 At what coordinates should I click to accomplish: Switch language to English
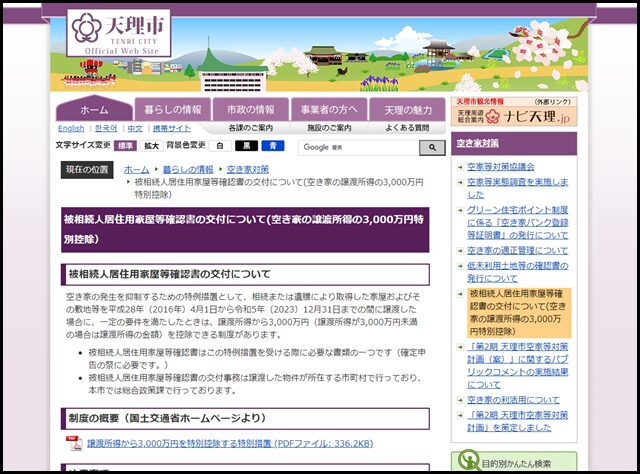[x=71, y=128]
